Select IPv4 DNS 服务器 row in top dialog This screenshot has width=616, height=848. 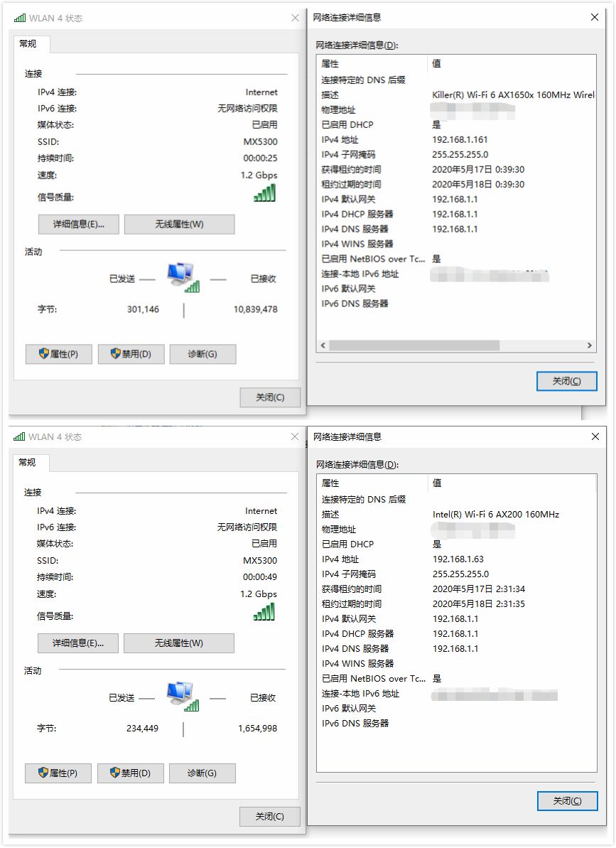457,230
